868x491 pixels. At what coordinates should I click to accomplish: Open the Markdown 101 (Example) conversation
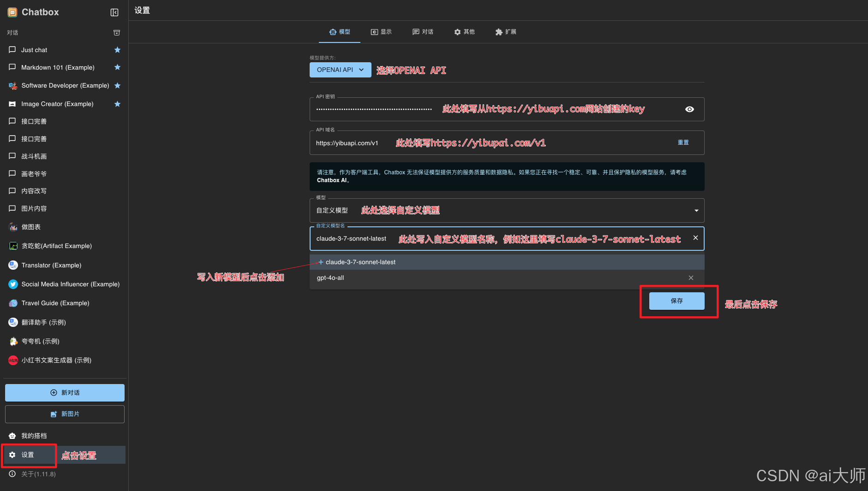[65, 67]
